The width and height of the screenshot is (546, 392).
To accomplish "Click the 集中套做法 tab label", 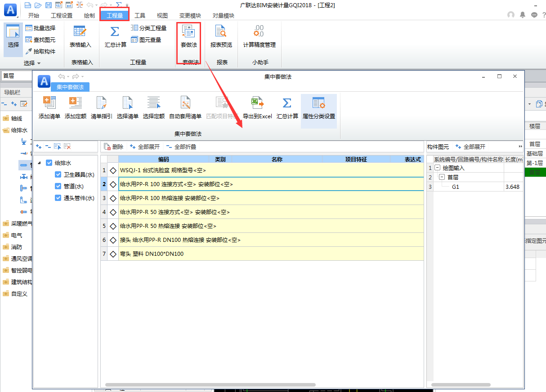I will point(70,87).
